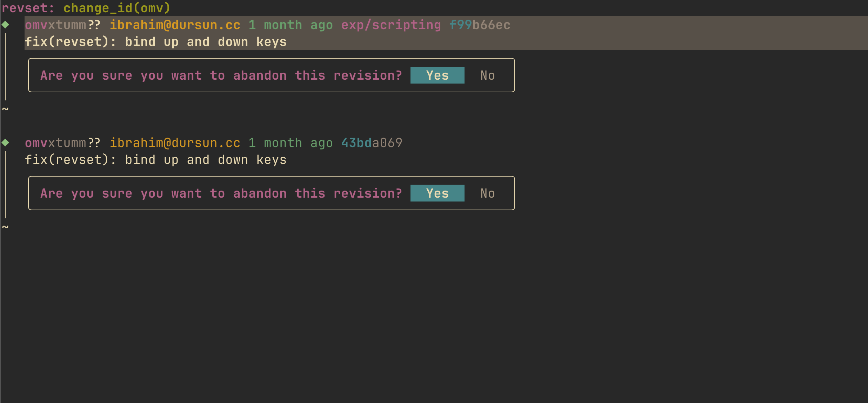Click the "revset:" label
The image size is (868, 403).
(28, 8)
